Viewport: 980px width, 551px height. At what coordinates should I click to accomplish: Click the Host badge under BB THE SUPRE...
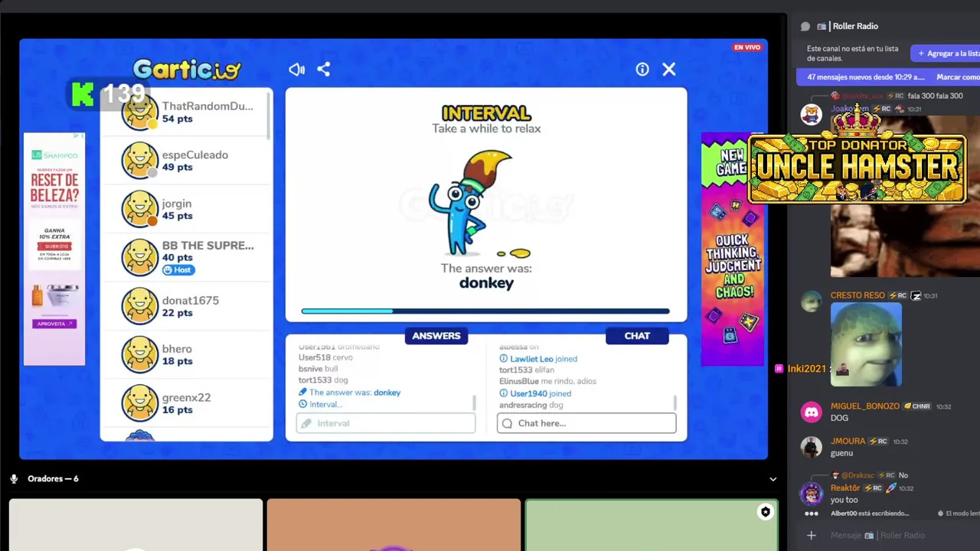178,270
